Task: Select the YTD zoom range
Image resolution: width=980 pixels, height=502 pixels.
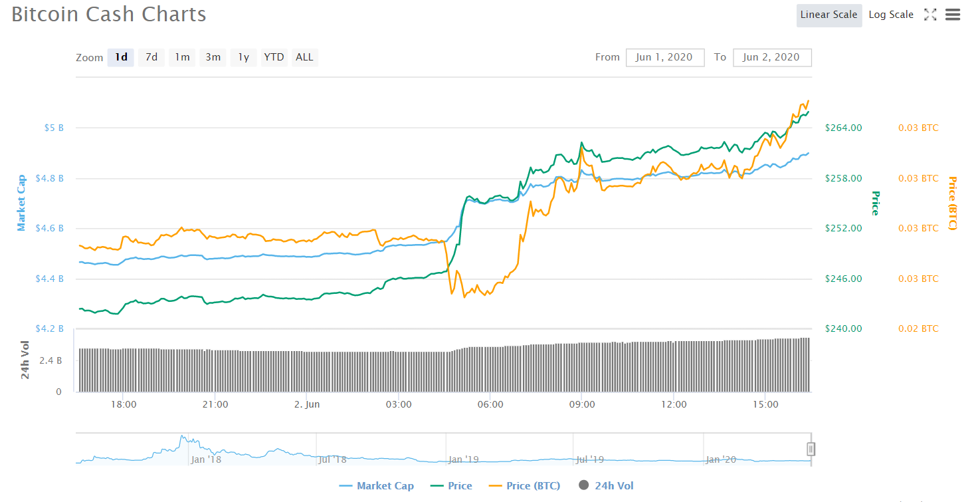Action: tap(274, 57)
